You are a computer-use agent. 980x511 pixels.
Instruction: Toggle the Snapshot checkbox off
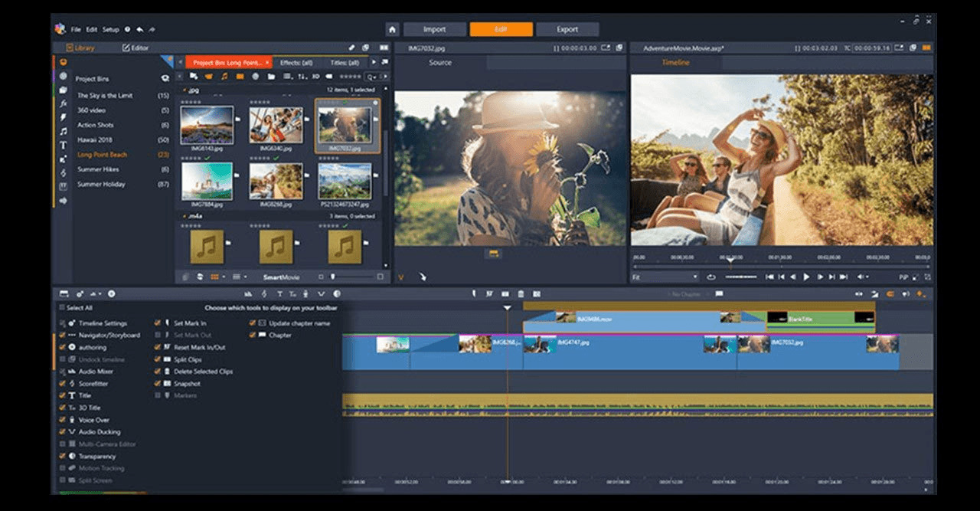(158, 384)
